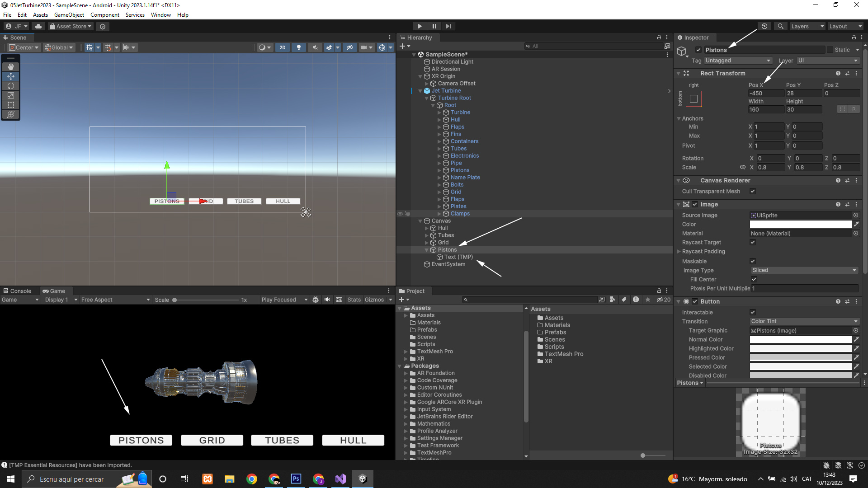
Task: Click the Highlighted Color swatch
Action: tap(800, 348)
